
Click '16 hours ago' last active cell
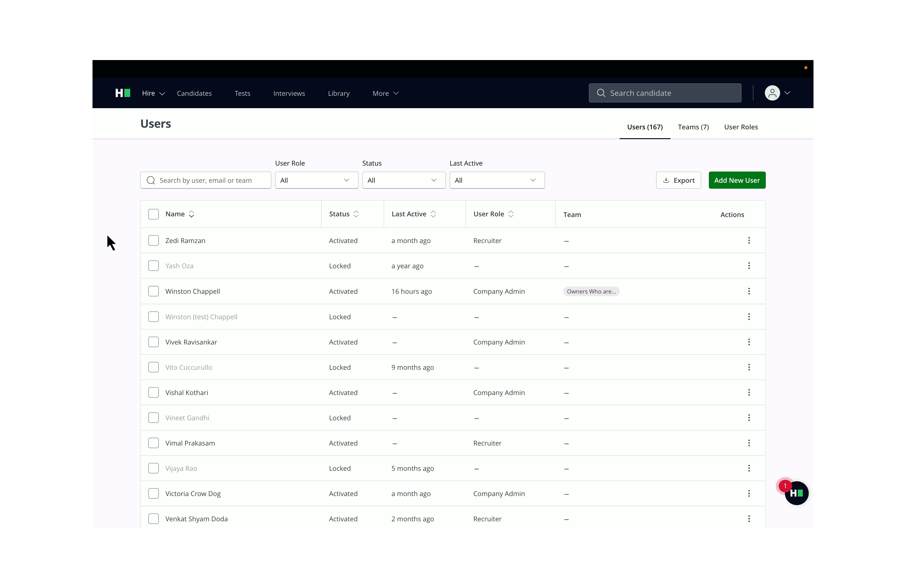coord(412,291)
